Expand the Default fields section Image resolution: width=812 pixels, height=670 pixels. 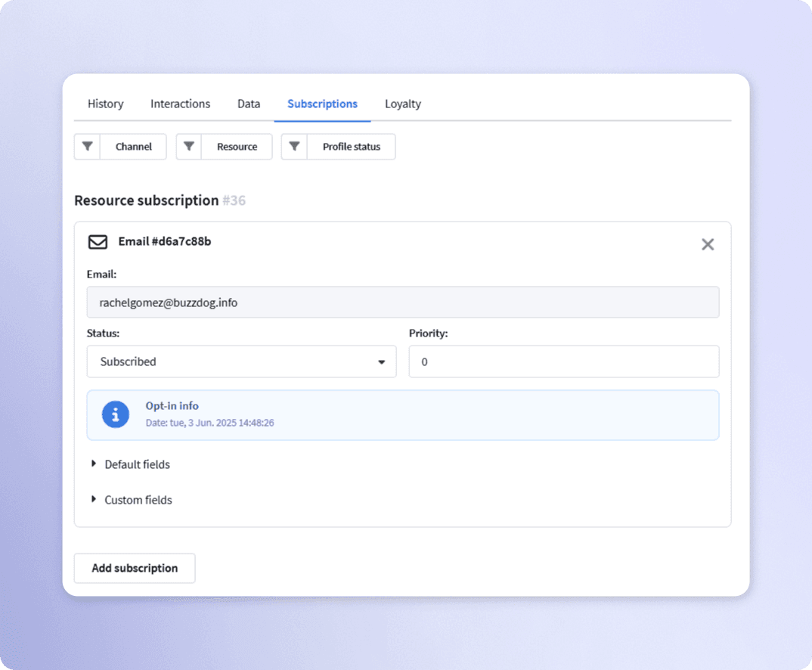(131, 464)
